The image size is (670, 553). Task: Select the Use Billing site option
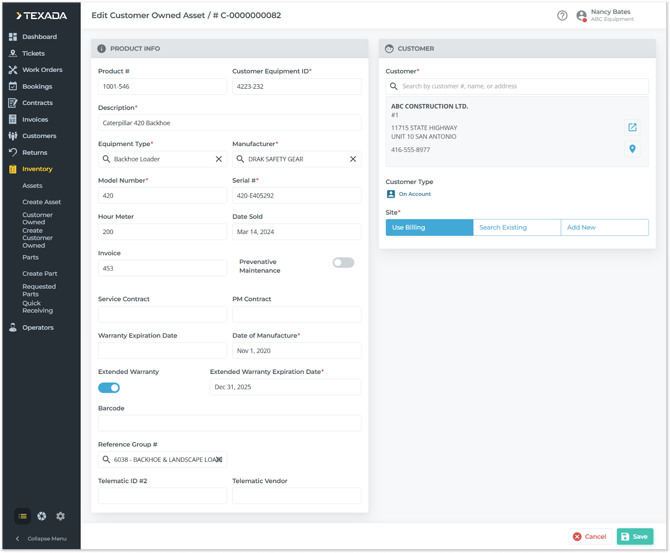[x=429, y=228]
